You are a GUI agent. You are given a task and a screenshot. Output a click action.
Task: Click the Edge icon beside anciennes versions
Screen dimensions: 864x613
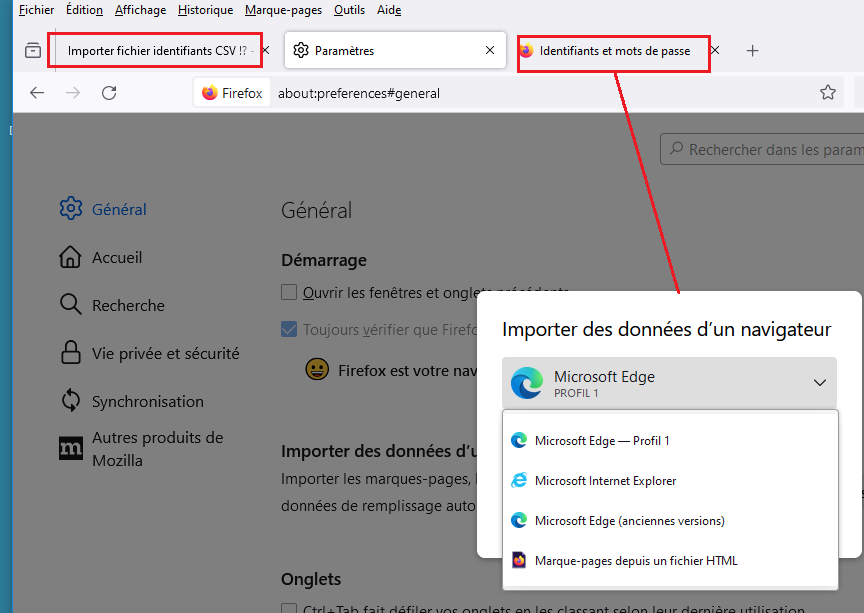(x=519, y=520)
